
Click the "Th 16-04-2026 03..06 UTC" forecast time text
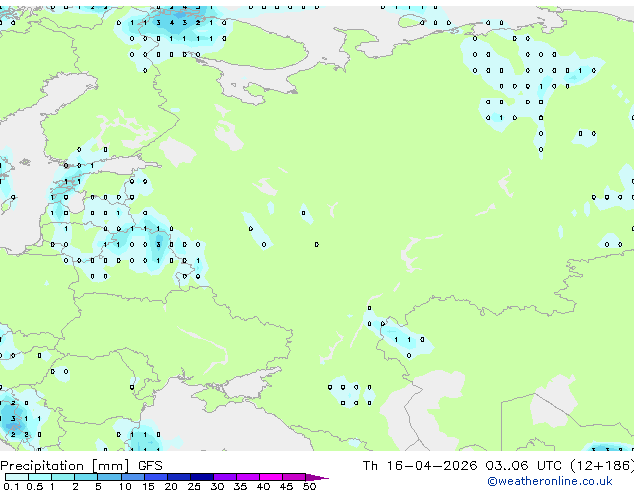click(462, 466)
